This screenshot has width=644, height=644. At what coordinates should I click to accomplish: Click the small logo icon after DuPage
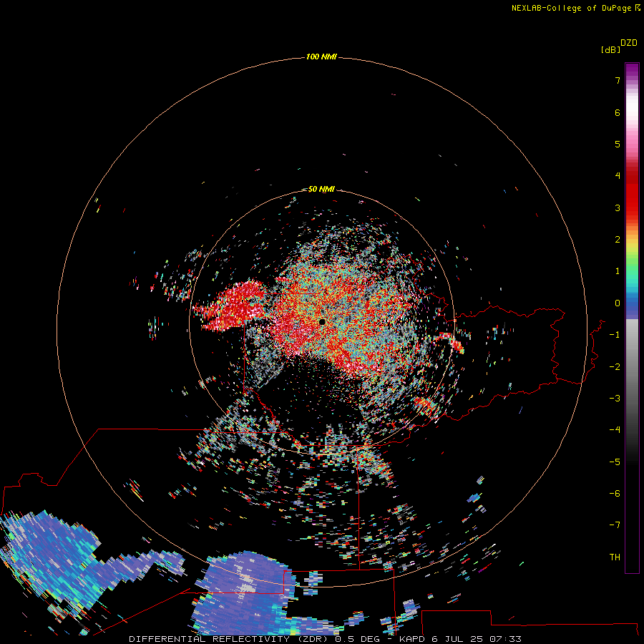tap(638, 8)
